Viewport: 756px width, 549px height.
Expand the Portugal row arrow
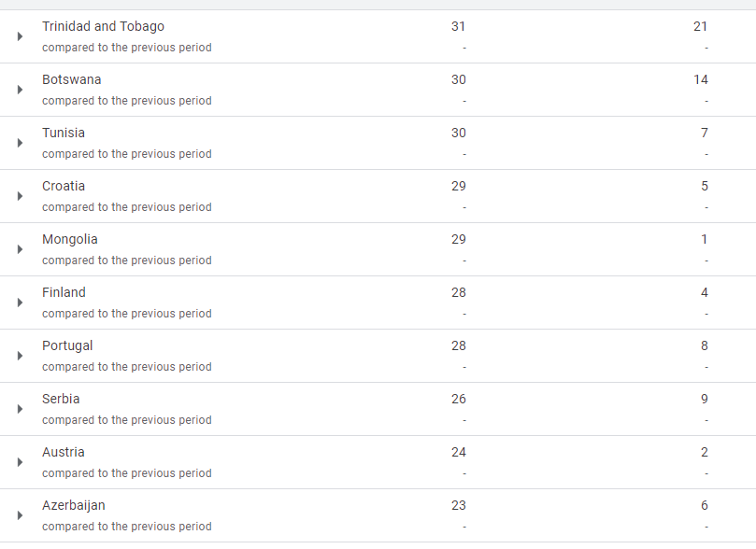(20, 356)
